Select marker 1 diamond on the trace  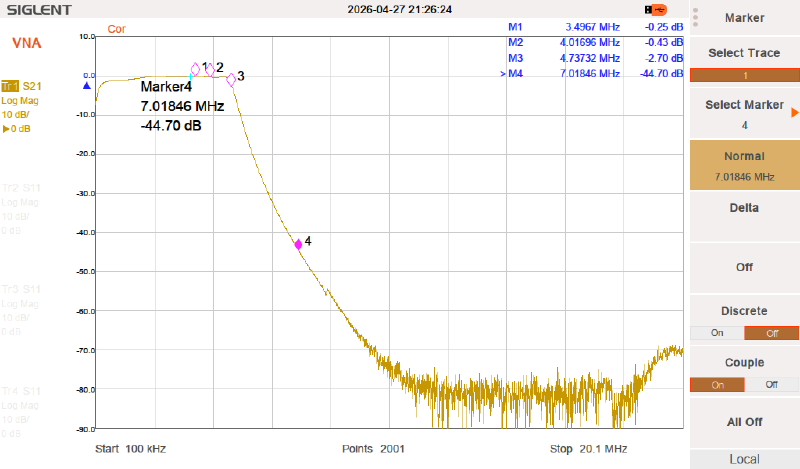point(195,69)
